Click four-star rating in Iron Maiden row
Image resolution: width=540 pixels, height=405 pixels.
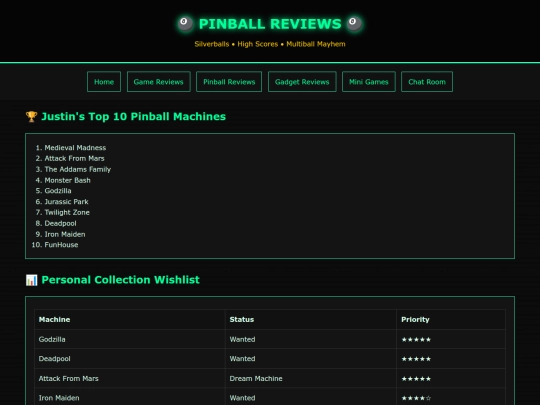coord(416,398)
